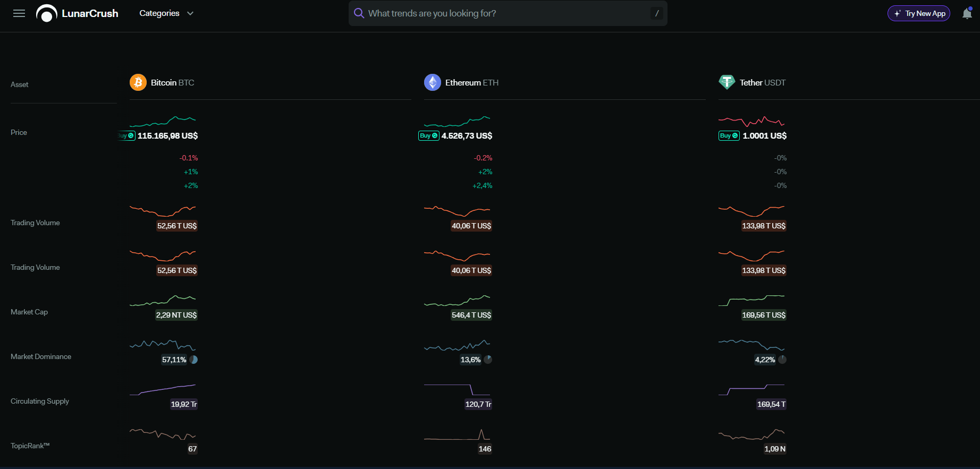Click the Buy button for Ethereum
Viewport: 980px width, 469px height.
click(429, 135)
